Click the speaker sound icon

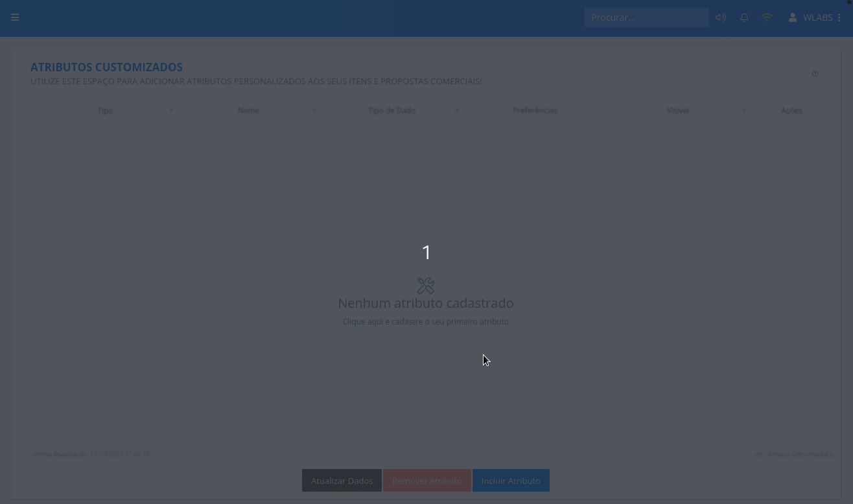click(721, 17)
